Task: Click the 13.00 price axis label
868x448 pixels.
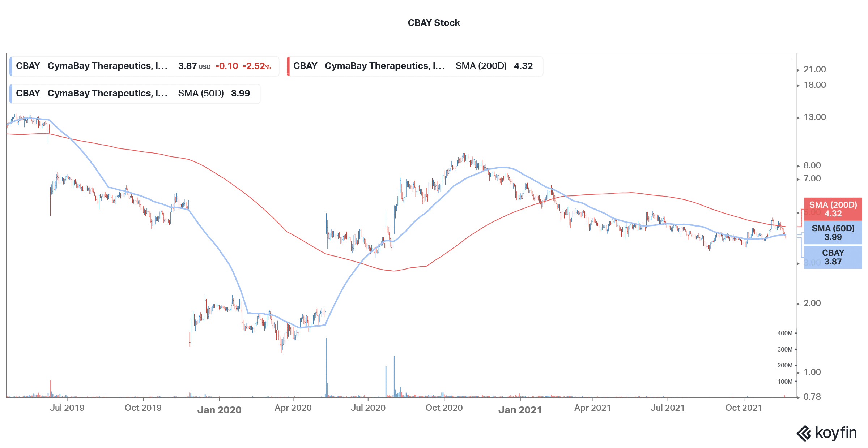Action: click(814, 117)
